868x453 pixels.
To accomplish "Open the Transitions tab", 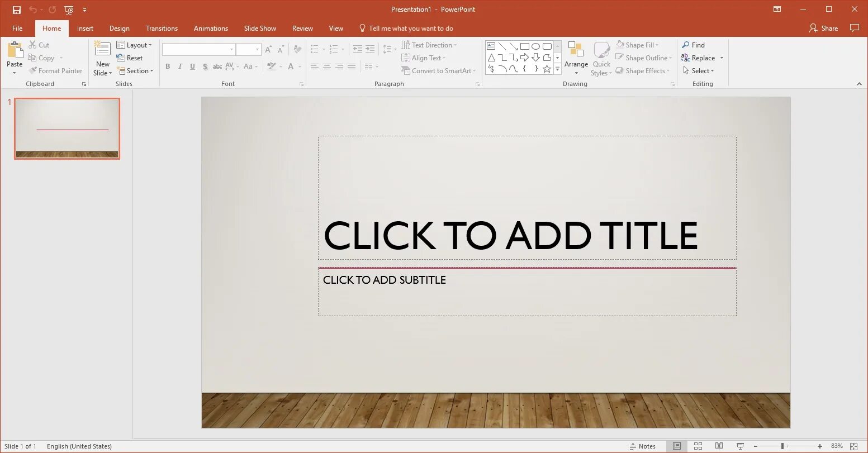I will (x=162, y=28).
